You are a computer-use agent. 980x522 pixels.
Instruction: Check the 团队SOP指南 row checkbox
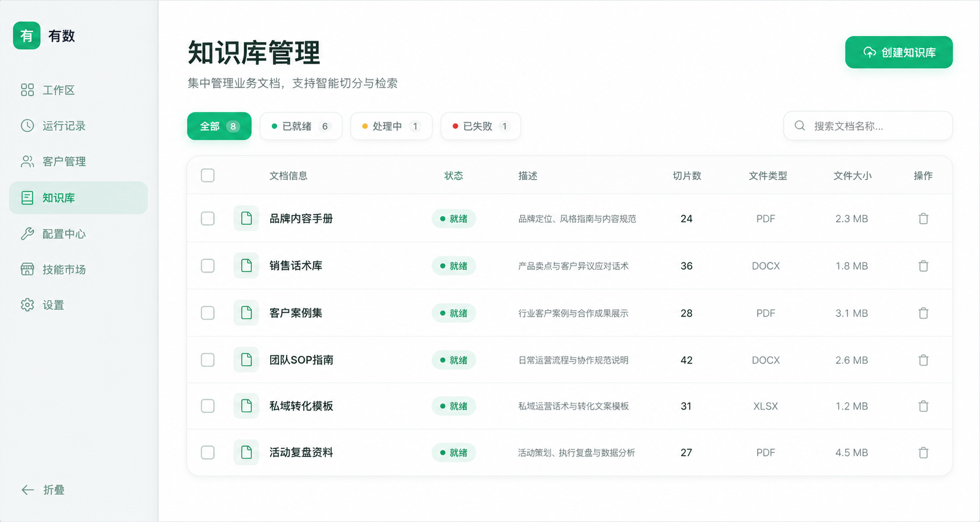tap(208, 360)
